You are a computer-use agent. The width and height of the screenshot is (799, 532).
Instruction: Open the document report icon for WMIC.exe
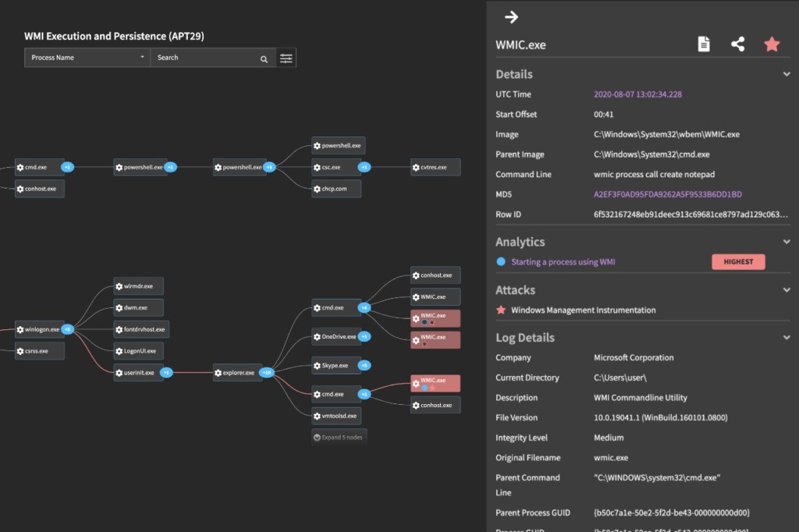click(704, 44)
